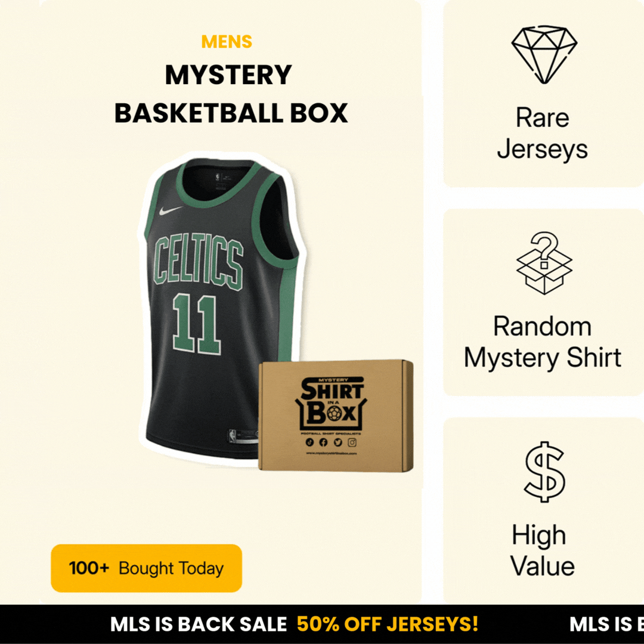Select the mystery box question mark icon
644x644 pixels.
[x=544, y=264]
